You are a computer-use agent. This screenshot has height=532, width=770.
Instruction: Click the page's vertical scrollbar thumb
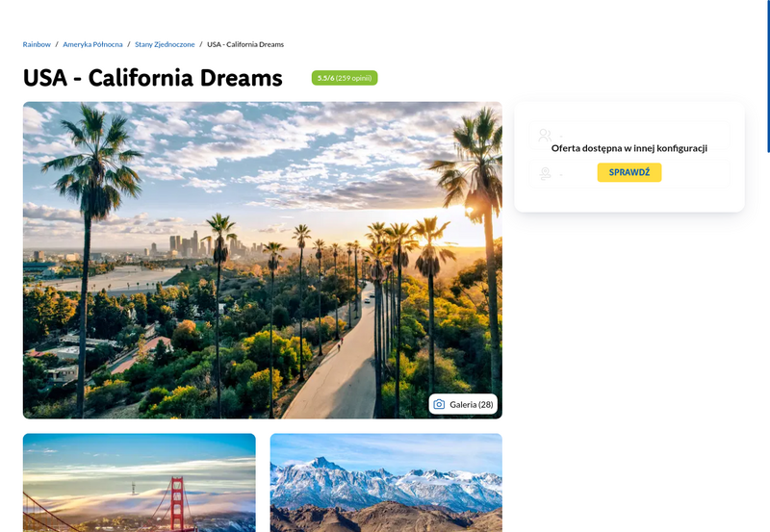(768, 76)
